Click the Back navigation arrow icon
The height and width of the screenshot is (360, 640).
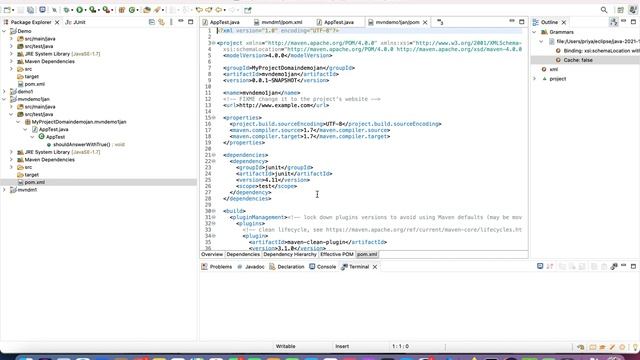219,10
